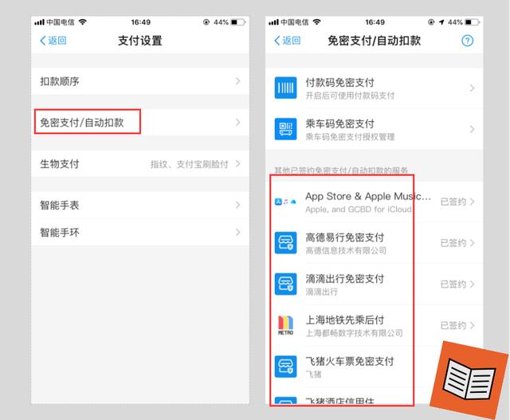This screenshot has width=510, height=420.
Task: Tap 开启后可使用付款码支付 subtitle
Action: [x=350, y=96]
